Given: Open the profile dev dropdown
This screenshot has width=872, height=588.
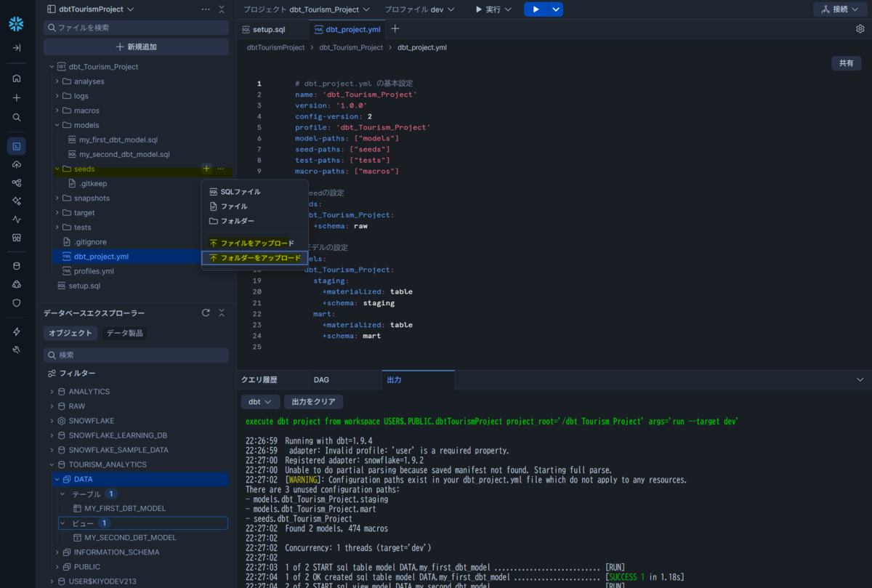Looking at the screenshot, I should click(419, 9).
